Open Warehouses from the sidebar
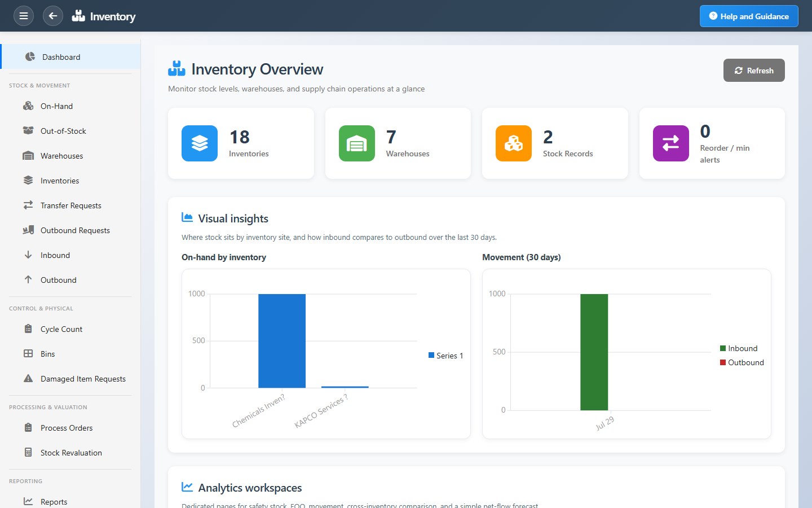 tap(70, 156)
